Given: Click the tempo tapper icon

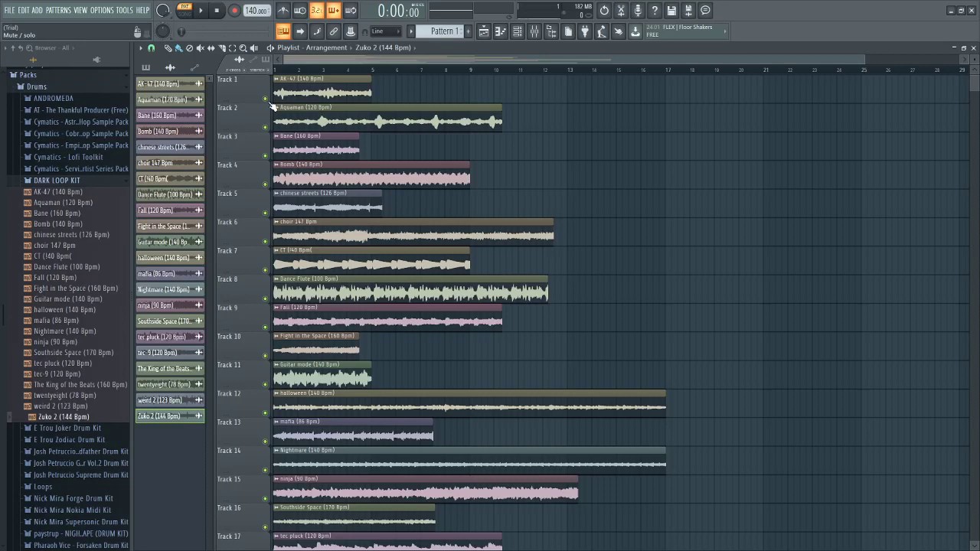Looking at the screenshot, I should pos(601,31).
